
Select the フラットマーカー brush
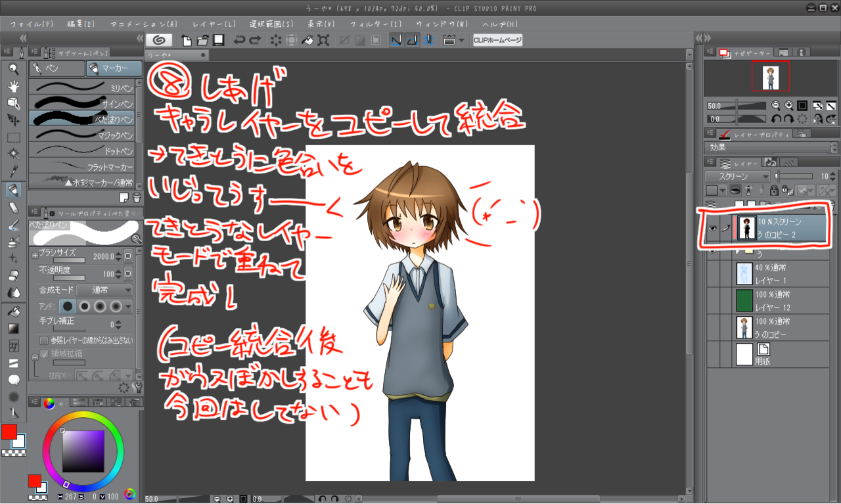pos(82,166)
